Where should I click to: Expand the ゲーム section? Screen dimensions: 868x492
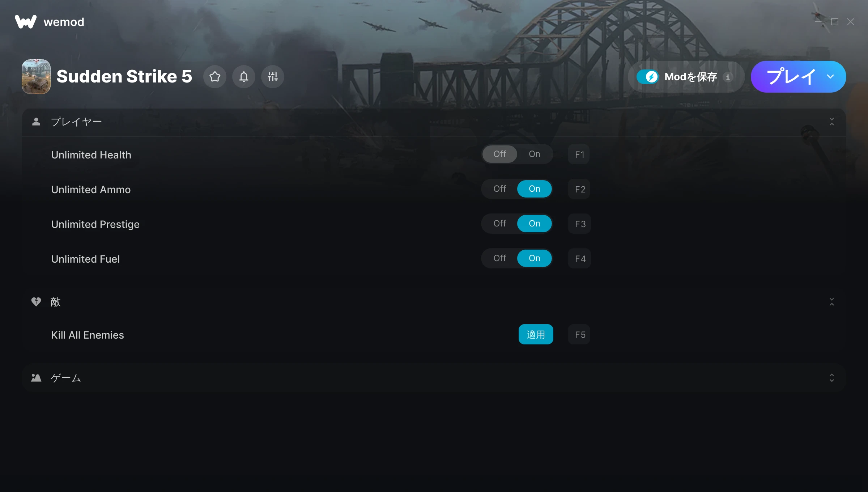click(x=832, y=378)
